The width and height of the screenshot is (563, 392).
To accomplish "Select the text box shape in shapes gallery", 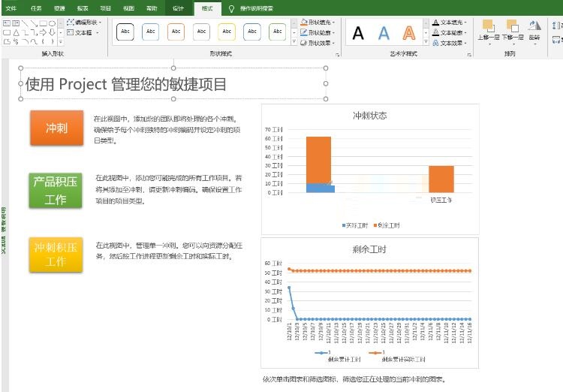I will tap(7, 23).
